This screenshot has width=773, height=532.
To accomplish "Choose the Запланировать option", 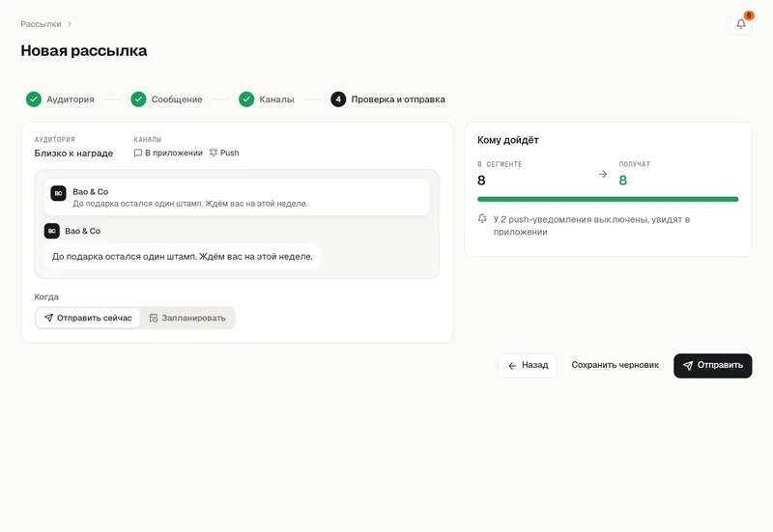I will [187, 319].
